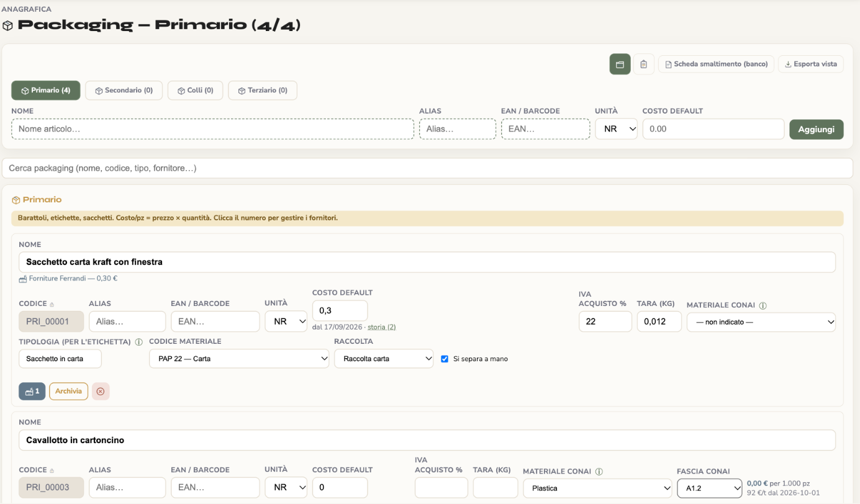Viewport: 860px width, 504px height.
Task: Open Fascia CONAI dropdown showing A1.2
Action: (x=710, y=488)
